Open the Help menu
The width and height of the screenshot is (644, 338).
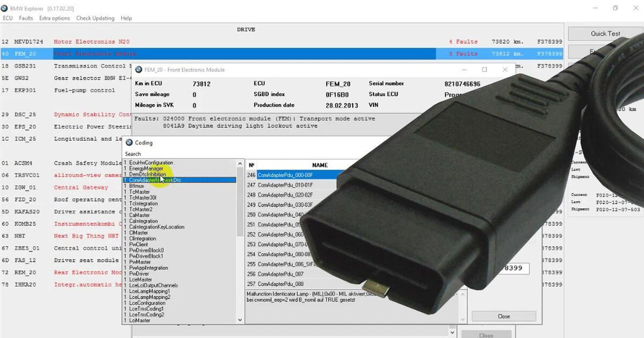click(126, 18)
